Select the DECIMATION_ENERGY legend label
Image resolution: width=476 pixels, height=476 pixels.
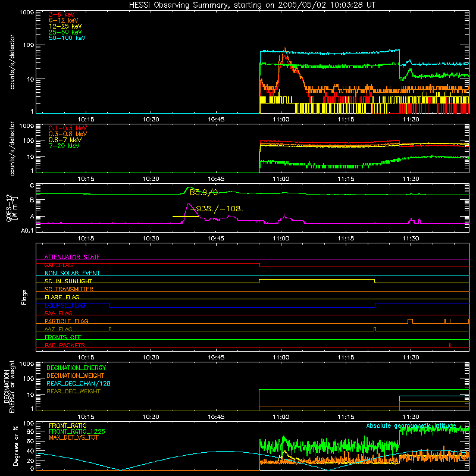[76, 368]
